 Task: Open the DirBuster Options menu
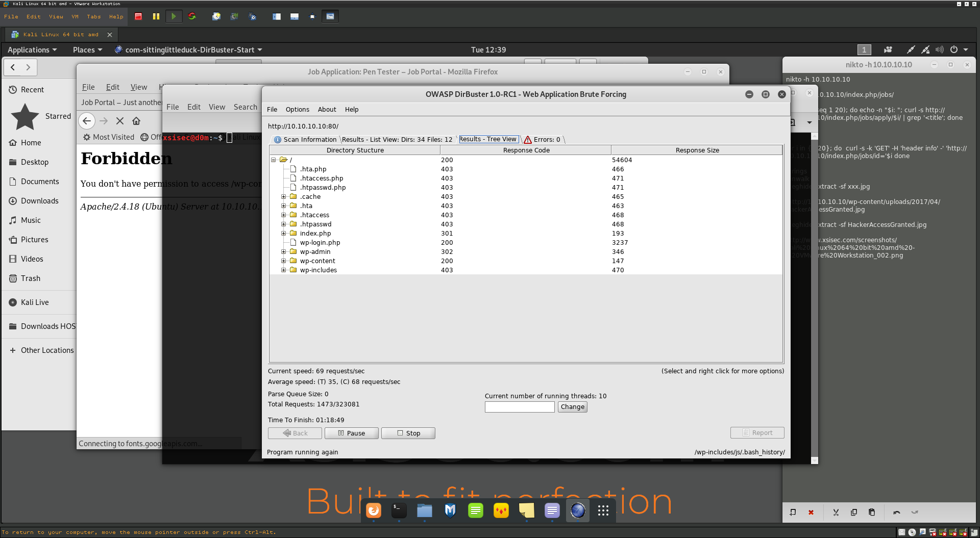point(298,109)
